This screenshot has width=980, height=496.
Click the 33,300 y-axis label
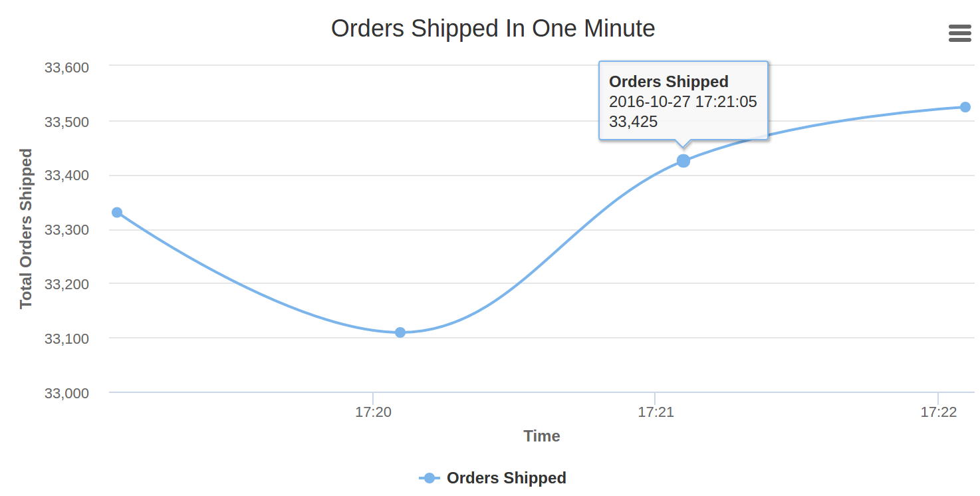[66, 230]
